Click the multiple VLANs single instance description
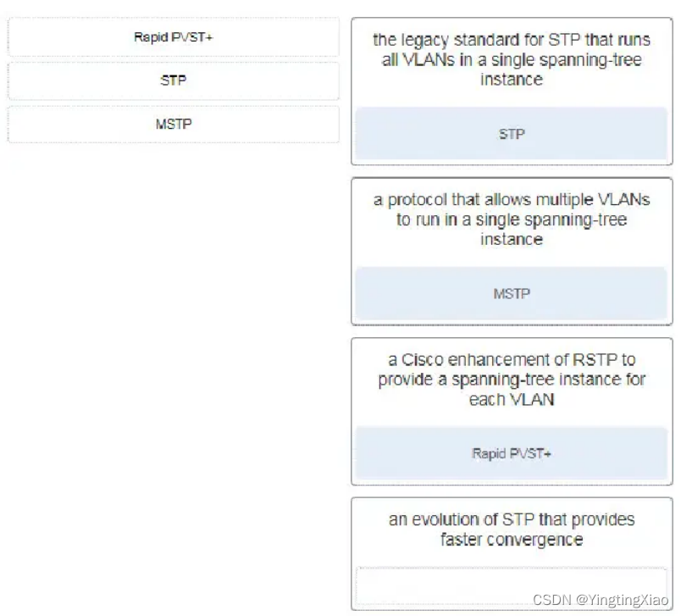The width and height of the screenshot is (681, 616). 511,219
